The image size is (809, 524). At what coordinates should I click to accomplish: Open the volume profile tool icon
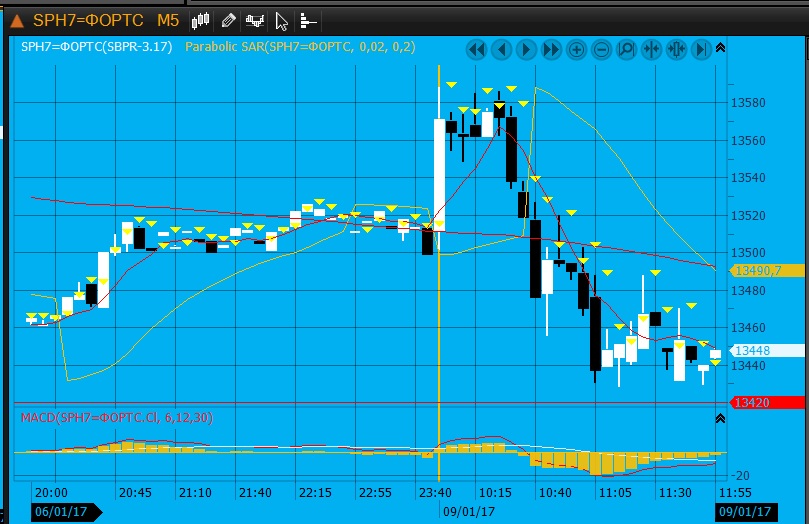307,20
